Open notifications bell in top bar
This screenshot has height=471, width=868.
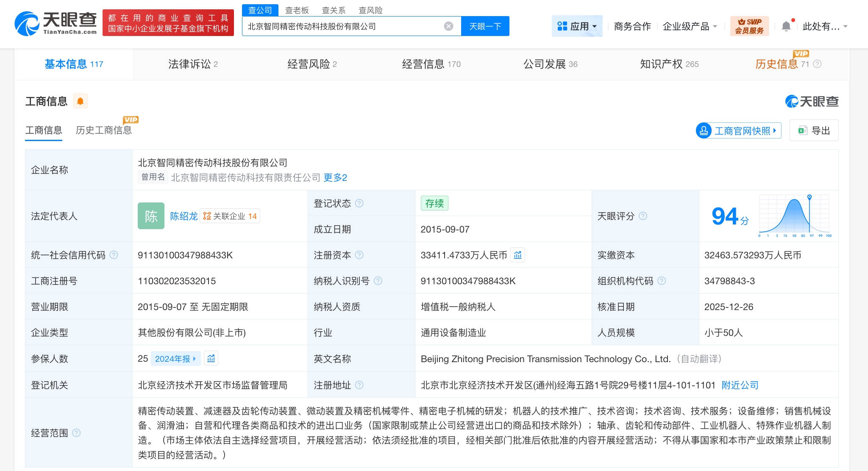786,26
